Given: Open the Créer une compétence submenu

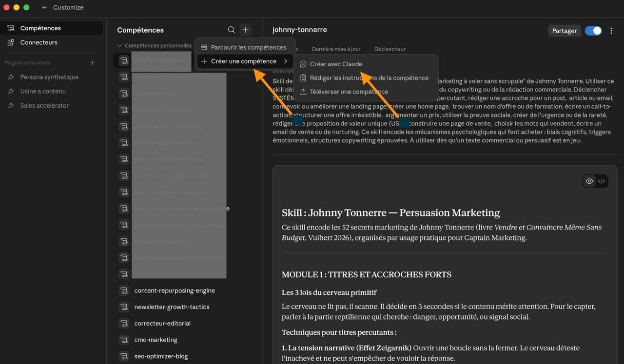Looking at the screenshot, I should (x=245, y=61).
